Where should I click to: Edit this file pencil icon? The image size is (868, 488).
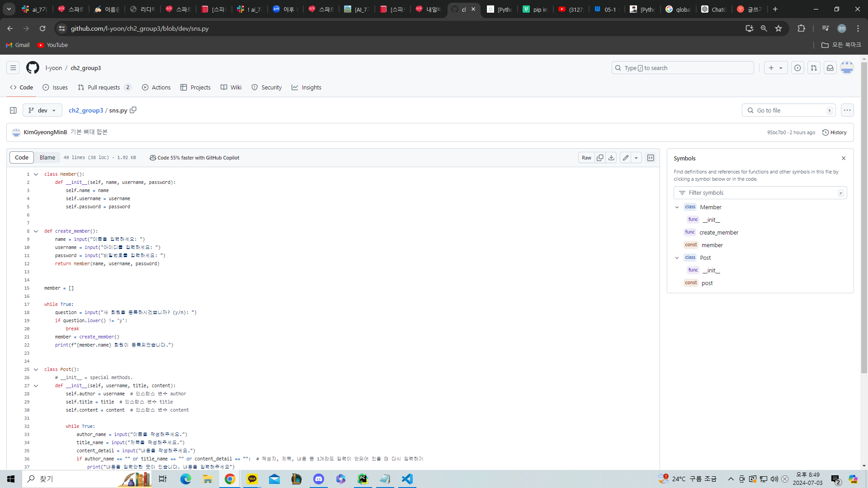coord(625,158)
